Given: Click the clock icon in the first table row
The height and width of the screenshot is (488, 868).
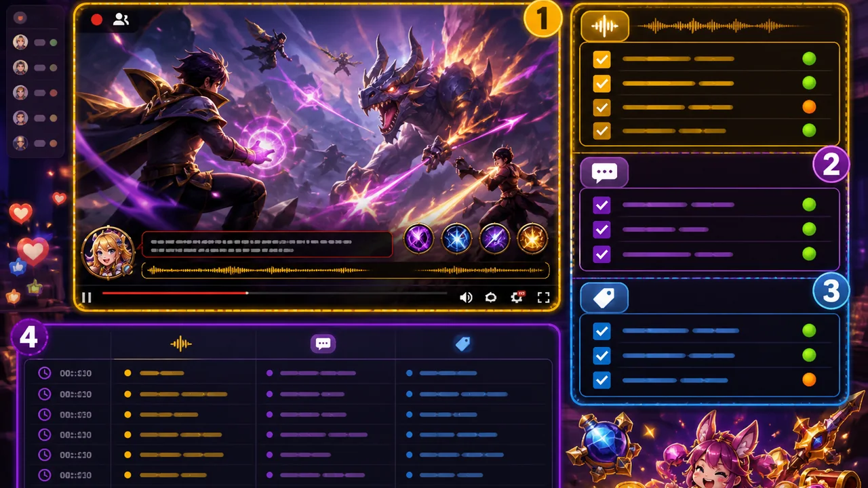Looking at the screenshot, I should click(x=45, y=373).
